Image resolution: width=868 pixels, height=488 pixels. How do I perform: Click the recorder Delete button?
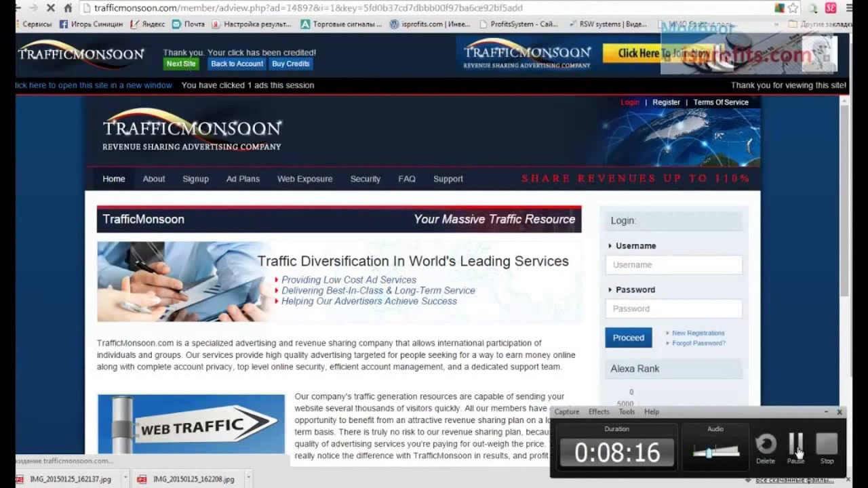coord(766,449)
